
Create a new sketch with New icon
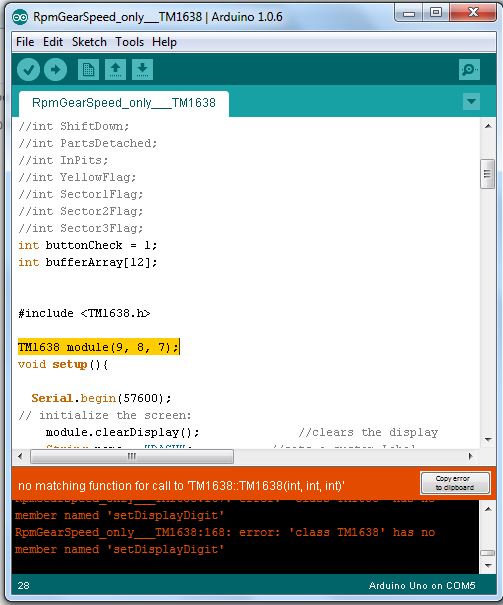pos(88,69)
